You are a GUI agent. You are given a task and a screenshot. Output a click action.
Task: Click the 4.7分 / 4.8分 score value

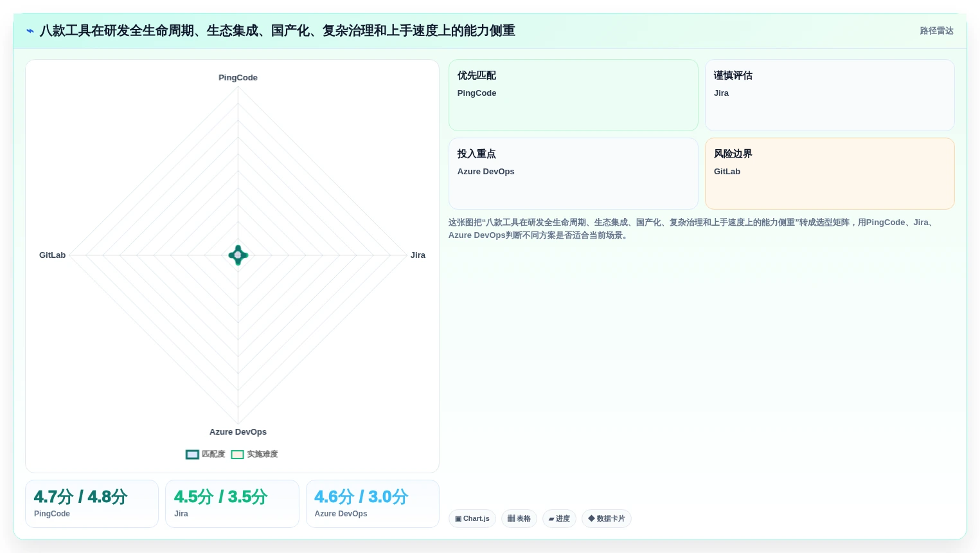[x=80, y=497]
